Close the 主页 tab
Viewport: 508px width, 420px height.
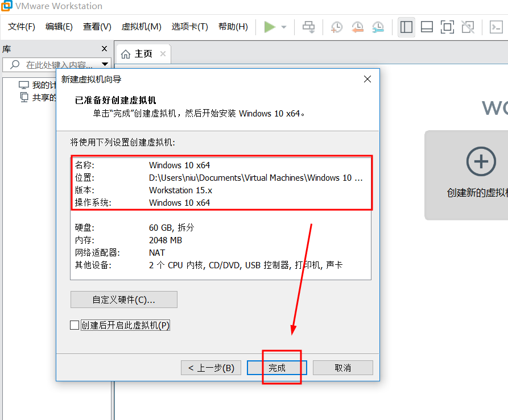[163, 54]
